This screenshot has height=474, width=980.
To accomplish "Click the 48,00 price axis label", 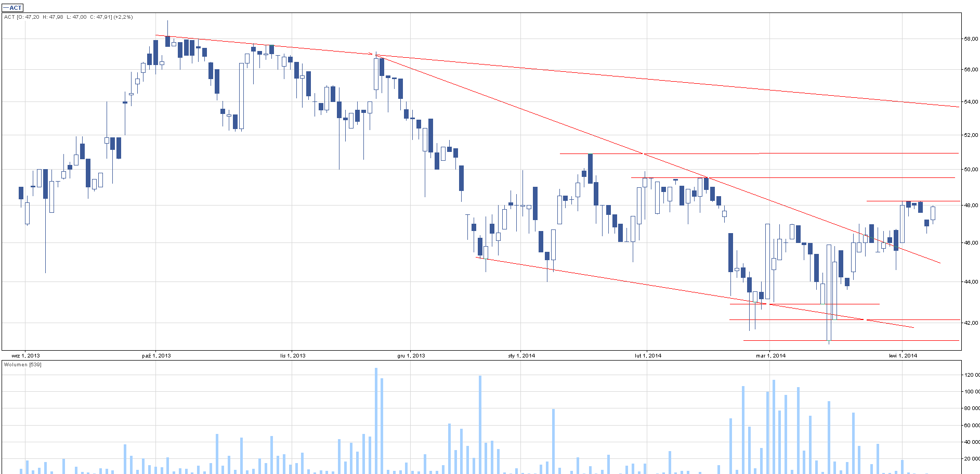I will (971, 206).
